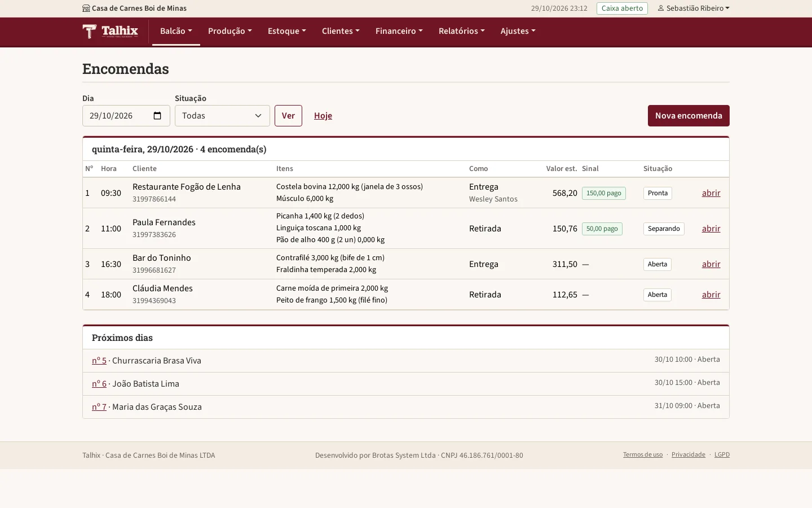The image size is (812, 508).
Task: Expand the Clientes dropdown menu
Action: (341, 31)
